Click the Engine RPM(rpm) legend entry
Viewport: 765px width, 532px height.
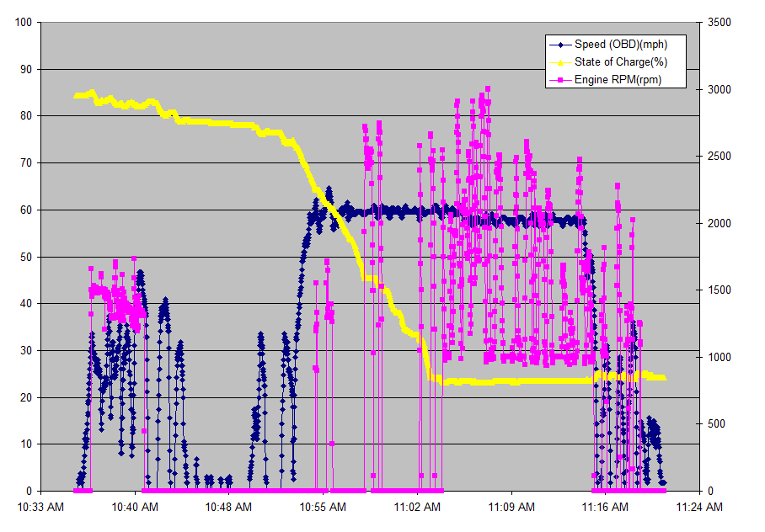click(606, 79)
